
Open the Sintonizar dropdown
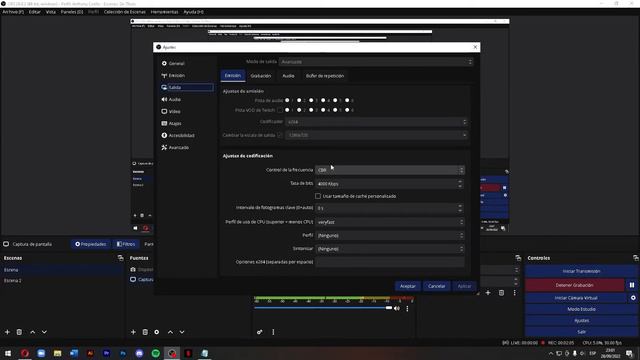tap(389, 249)
